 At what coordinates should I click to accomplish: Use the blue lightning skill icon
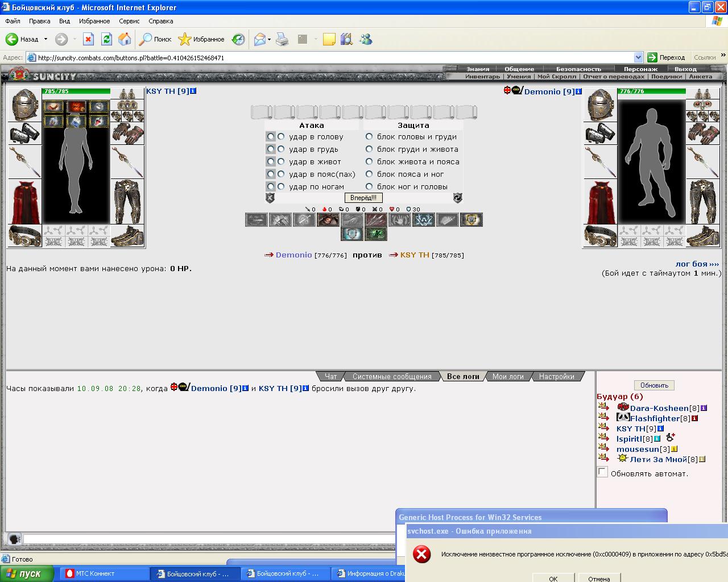coord(423,219)
